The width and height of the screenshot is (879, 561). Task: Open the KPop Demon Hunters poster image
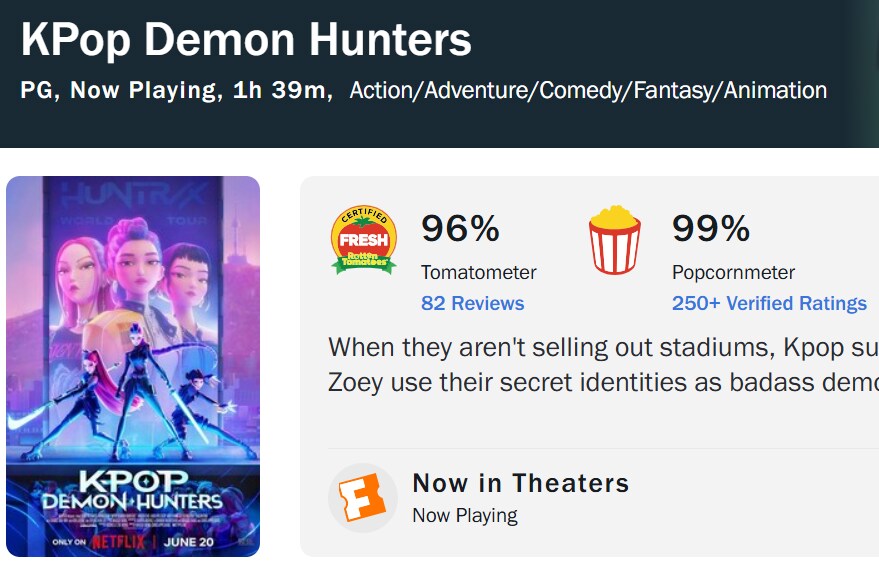(x=133, y=367)
